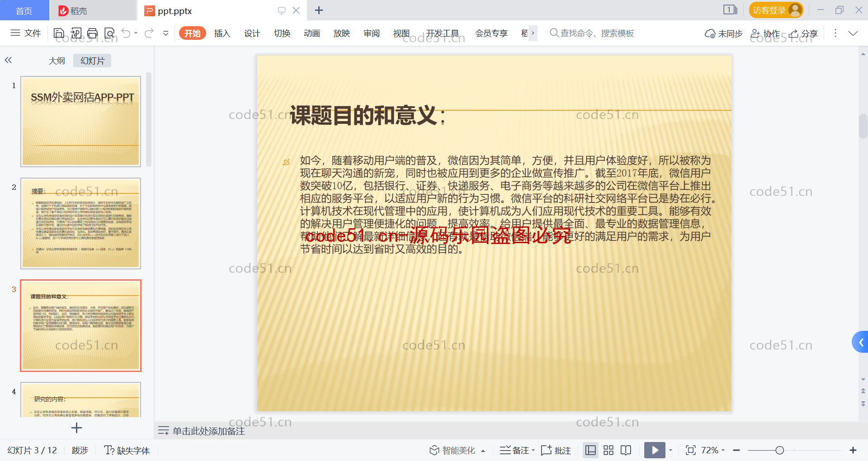The height and width of the screenshot is (461, 868).
Task: Close the ppt.pptx document tab
Action: [x=296, y=10]
